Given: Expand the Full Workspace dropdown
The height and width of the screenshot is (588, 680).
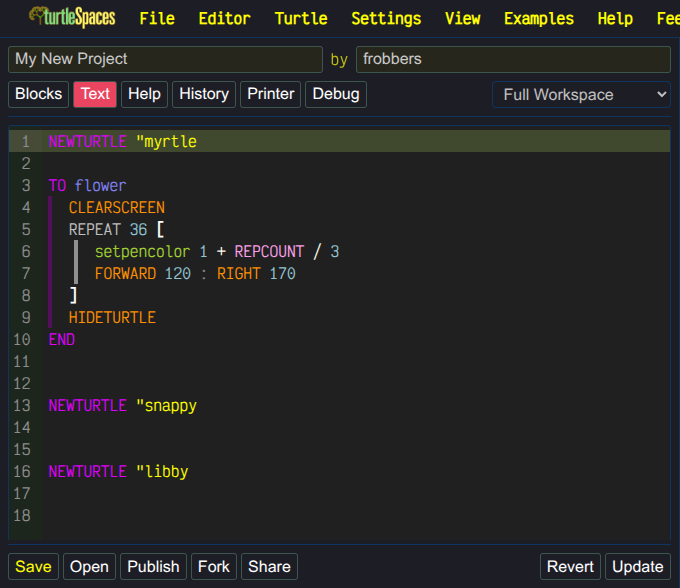Looking at the screenshot, I should (581, 95).
